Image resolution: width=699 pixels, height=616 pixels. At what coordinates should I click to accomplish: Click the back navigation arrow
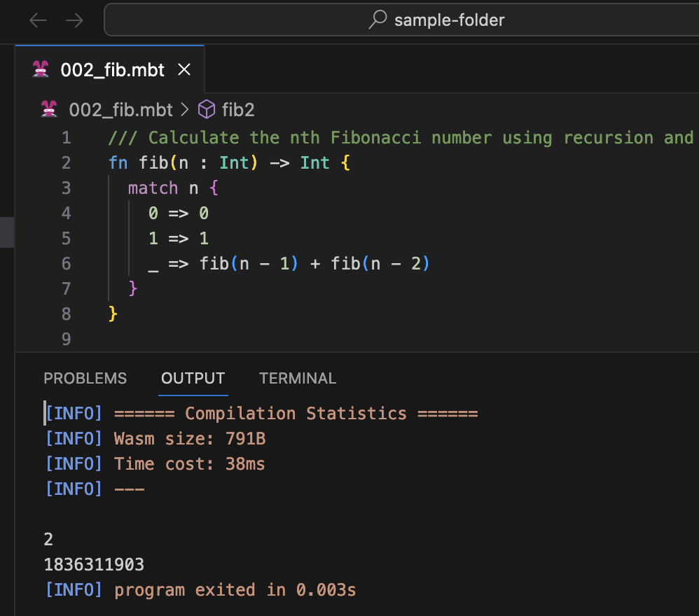coord(38,20)
